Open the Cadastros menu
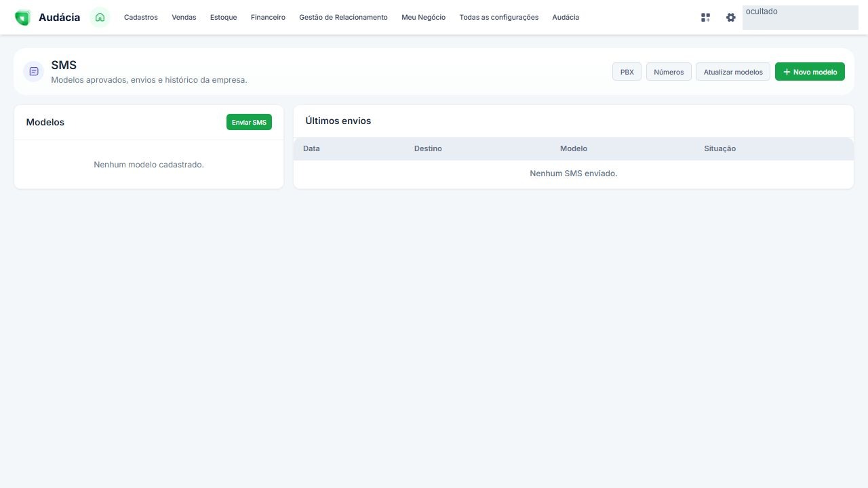The height and width of the screenshot is (488, 868). 141,18
